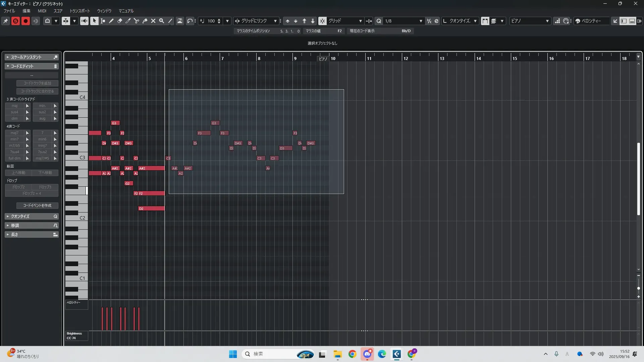The image size is (644, 362).
Task: Select the Line draw tool
Action: pyautogui.click(x=170, y=21)
